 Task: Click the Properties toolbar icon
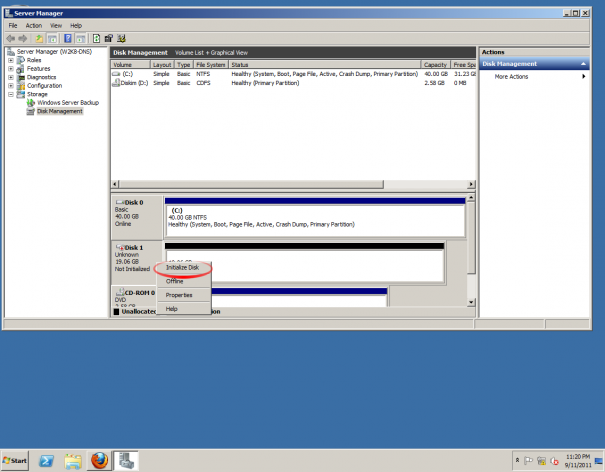[x=108, y=38]
